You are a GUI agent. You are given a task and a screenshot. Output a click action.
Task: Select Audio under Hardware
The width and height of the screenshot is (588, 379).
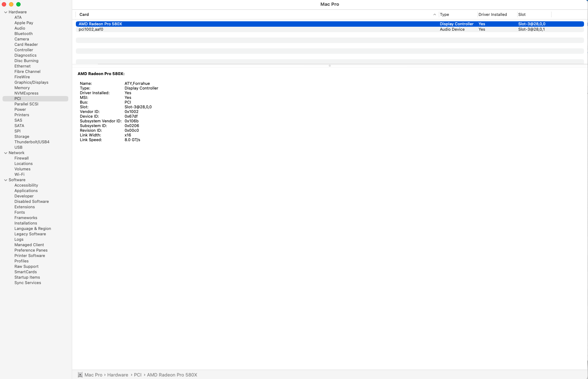[20, 29]
